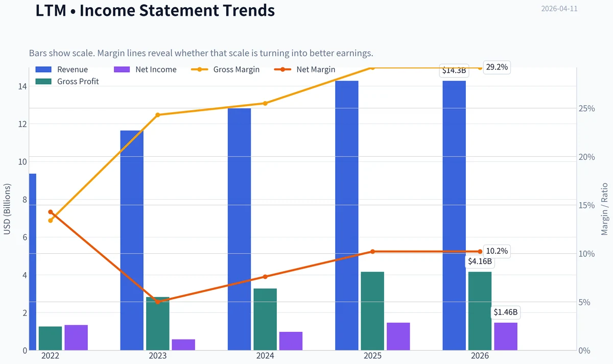The height and width of the screenshot is (364, 613).
Task: Toggle the Net Margin legend entry
Action: tap(305, 69)
